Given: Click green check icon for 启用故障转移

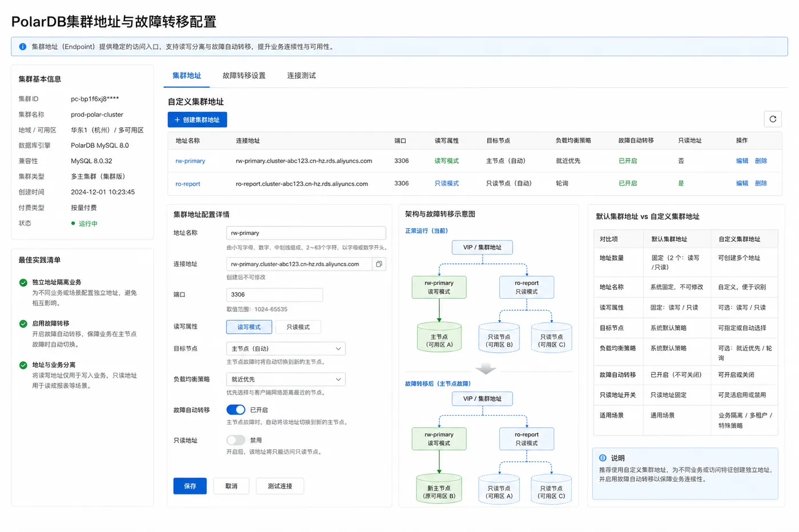Looking at the screenshot, I should click(23, 323).
